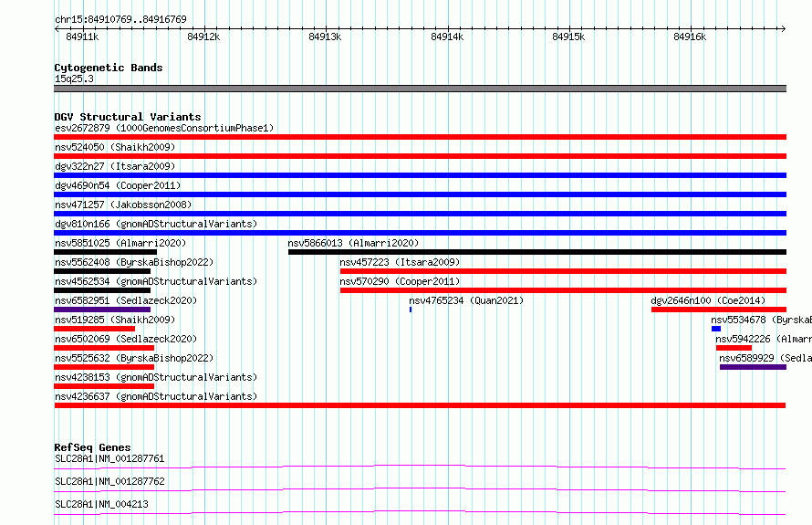Click the black bar of nsv5851025

pyautogui.click(x=105, y=252)
